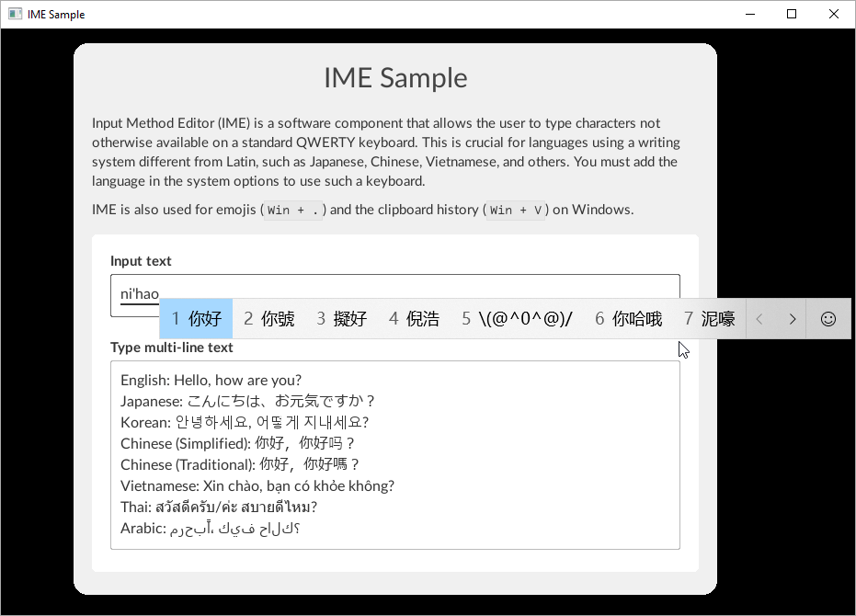The height and width of the screenshot is (616, 856).
Task: Choose candidate 4 倪浩
Action: tap(415, 319)
